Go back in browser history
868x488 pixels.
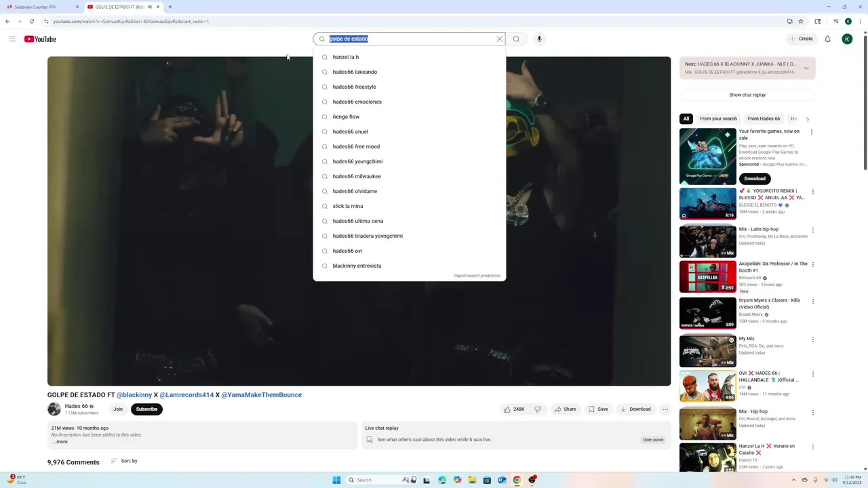pos(7,21)
